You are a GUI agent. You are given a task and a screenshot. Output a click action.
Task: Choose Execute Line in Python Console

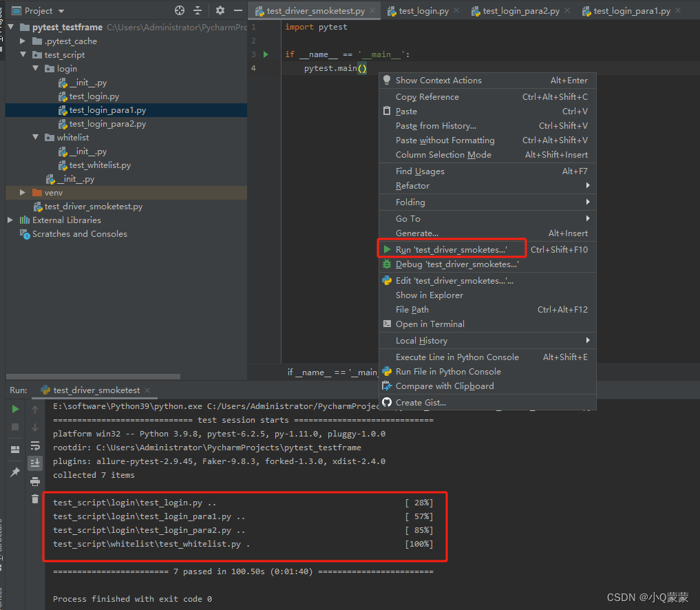tap(487, 357)
